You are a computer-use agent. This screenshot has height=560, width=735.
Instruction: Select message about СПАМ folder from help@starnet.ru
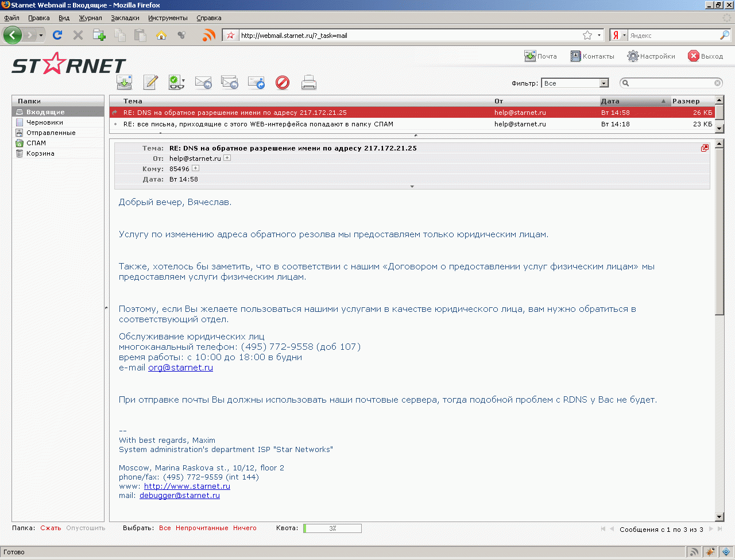coord(412,124)
